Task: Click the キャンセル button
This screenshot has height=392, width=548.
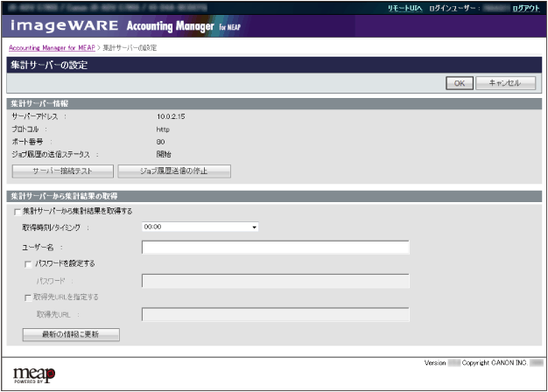Action: [504, 83]
